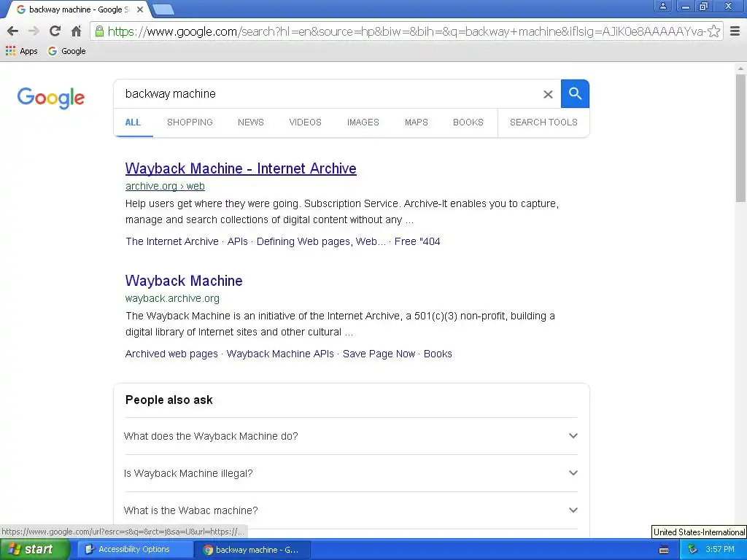Open the Books sitelink under Wayback Machine
Screen dimensions: 747x560
tap(438, 354)
